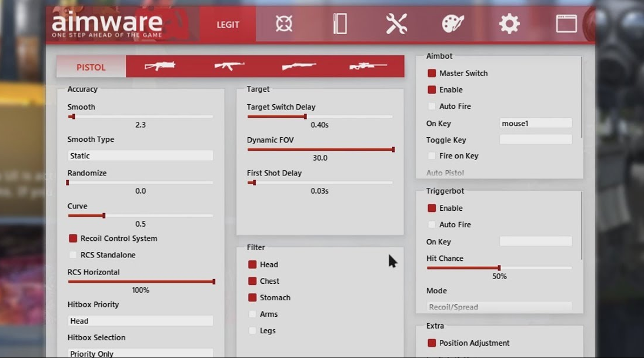Screen dimensions: 644x358
Task: Enable RCS Standalone checkbox
Action: point(73,255)
